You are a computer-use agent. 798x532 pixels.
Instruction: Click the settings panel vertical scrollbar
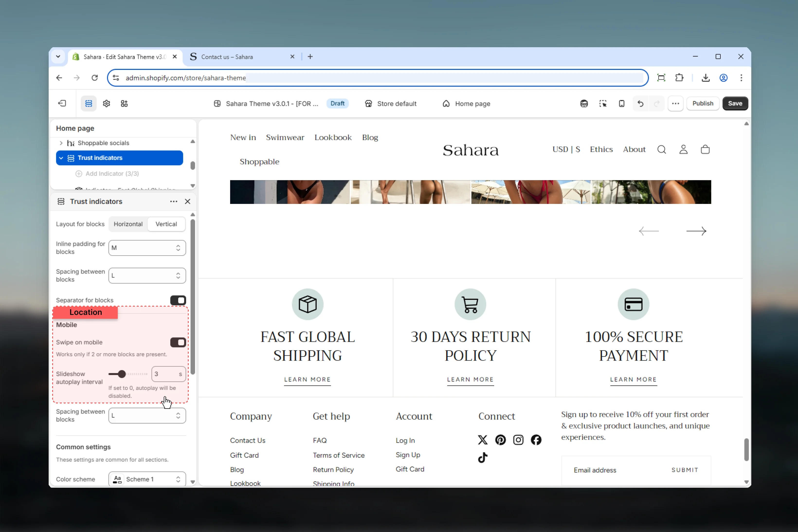(193, 296)
